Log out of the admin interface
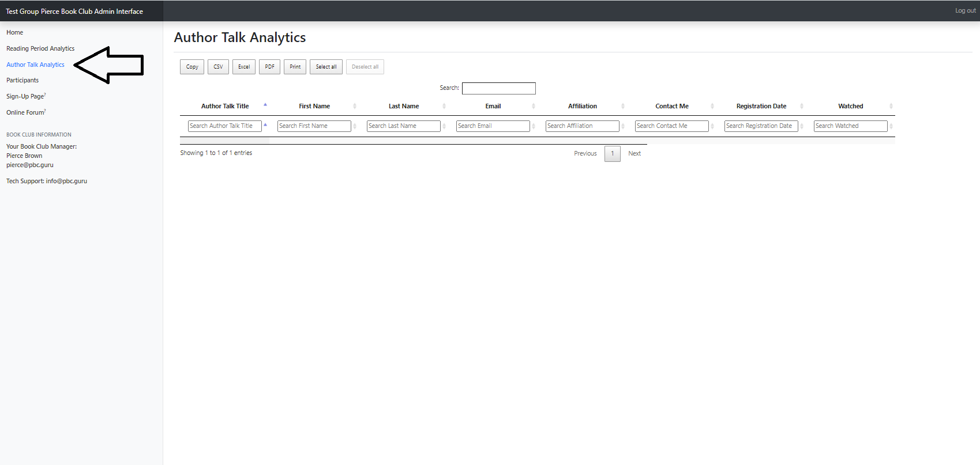Screen dimensions: 980x465 click(965, 10)
